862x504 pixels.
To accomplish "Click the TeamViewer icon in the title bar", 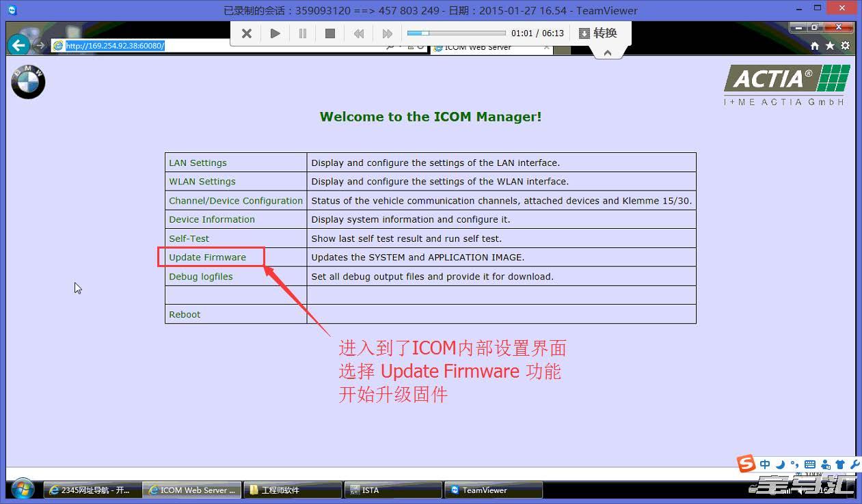I will point(12,10).
